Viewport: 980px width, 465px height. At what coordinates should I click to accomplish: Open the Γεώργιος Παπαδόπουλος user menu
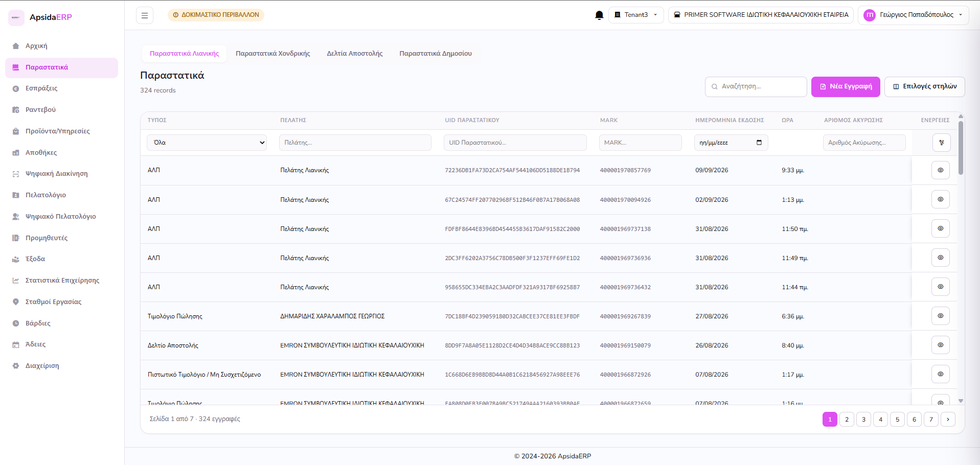[913, 15]
